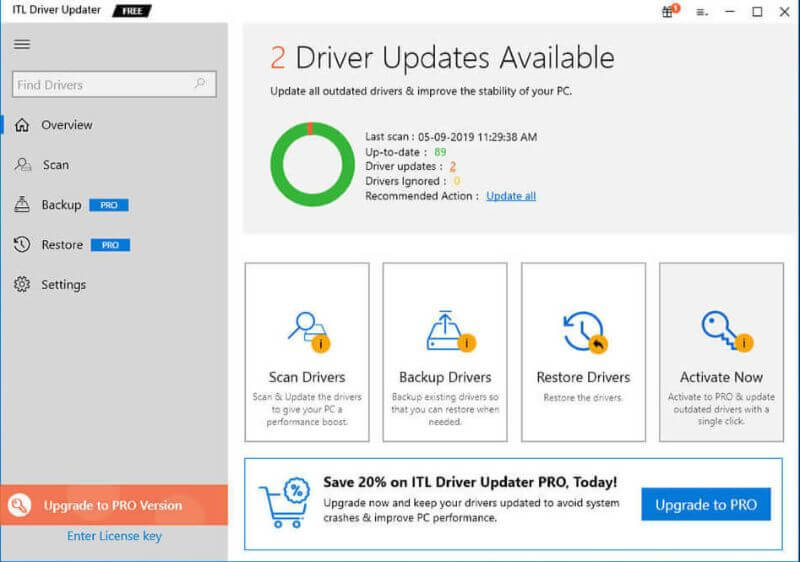Go to Overview in the sidebar
Viewport: 800px width, 562px height.
click(67, 125)
